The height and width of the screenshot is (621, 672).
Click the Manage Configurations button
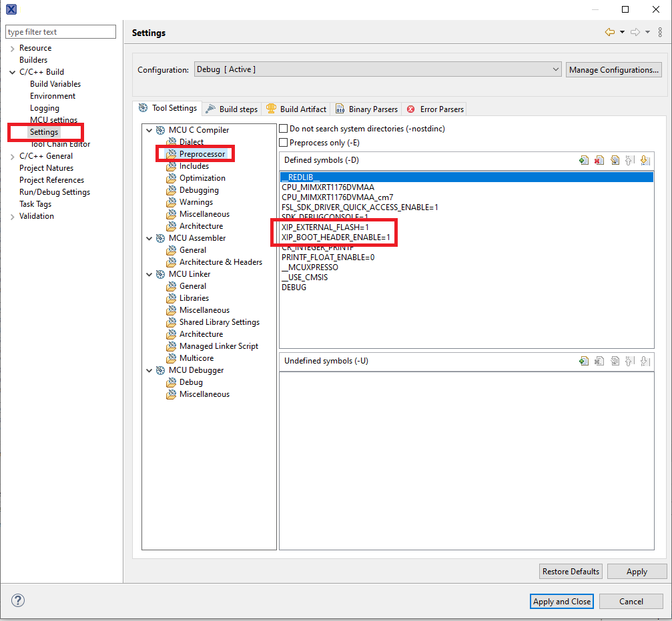614,69
